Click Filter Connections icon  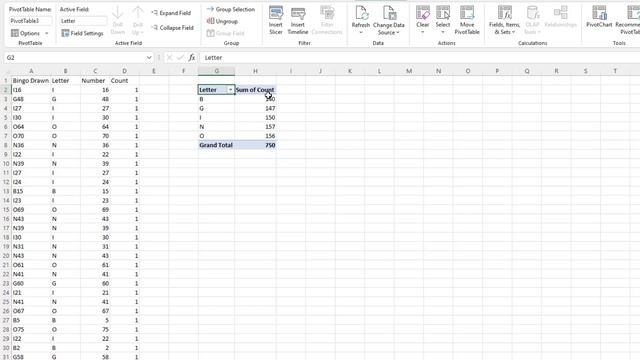327,13
